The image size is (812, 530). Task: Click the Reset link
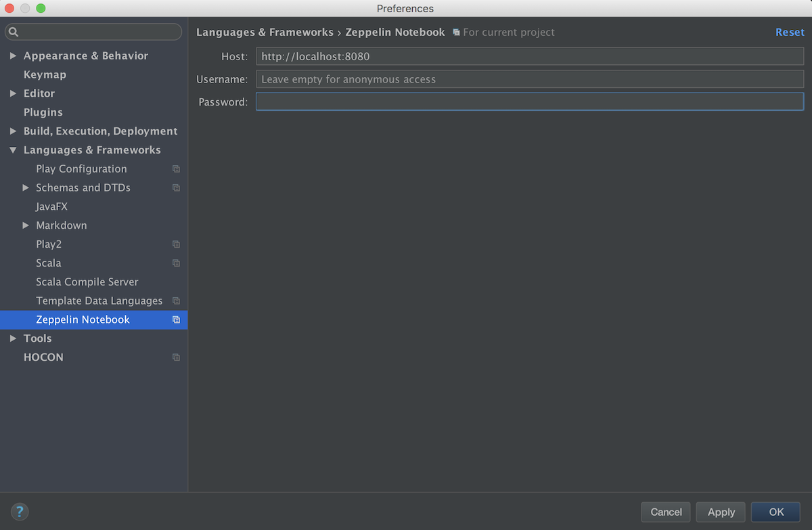[790, 32]
